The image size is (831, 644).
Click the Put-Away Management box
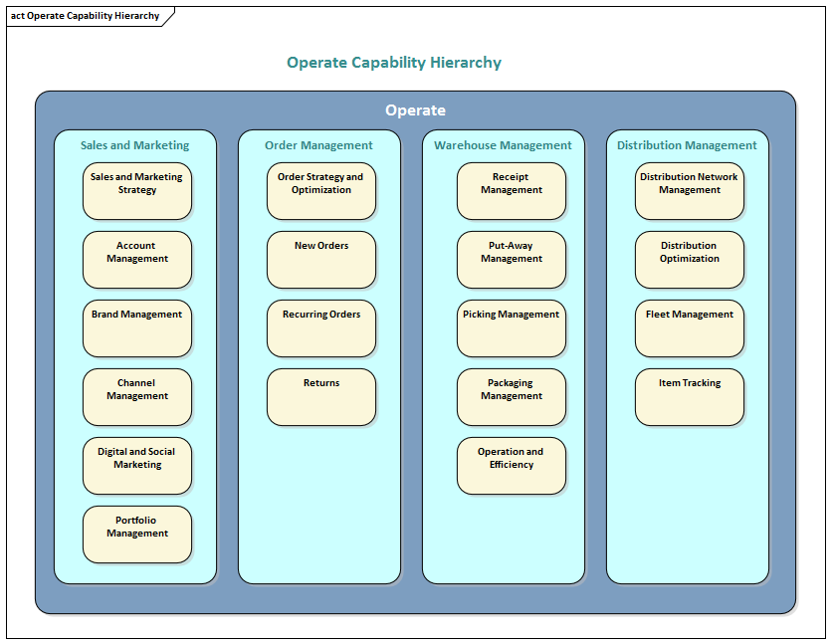pyautogui.click(x=512, y=260)
